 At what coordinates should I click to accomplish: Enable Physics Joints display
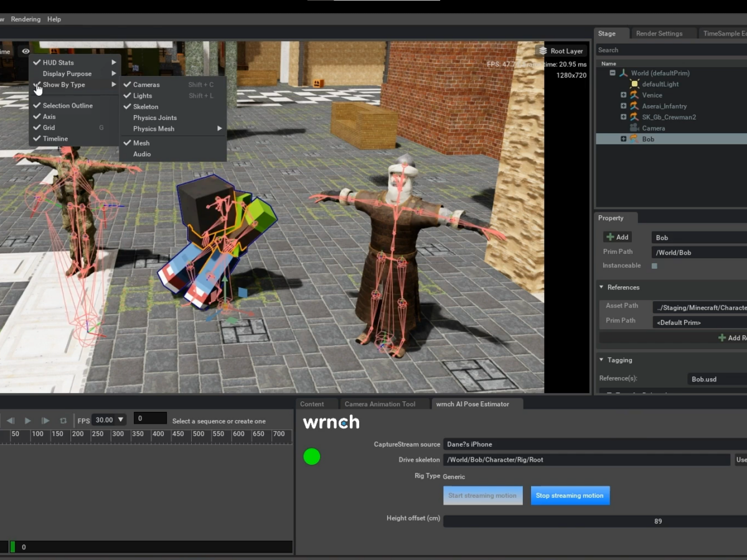pyautogui.click(x=154, y=118)
